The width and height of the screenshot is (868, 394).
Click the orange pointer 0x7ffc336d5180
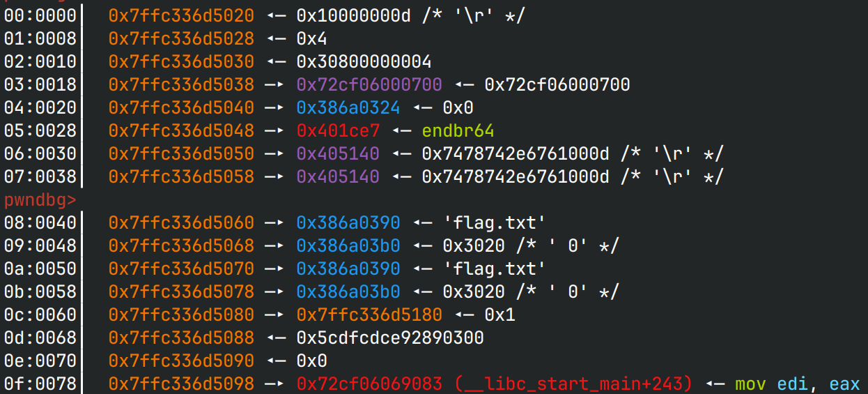tap(369, 315)
